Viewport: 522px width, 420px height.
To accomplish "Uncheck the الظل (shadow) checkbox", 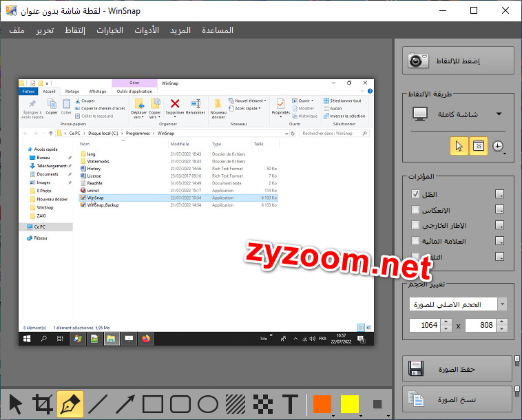I will 415,193.
